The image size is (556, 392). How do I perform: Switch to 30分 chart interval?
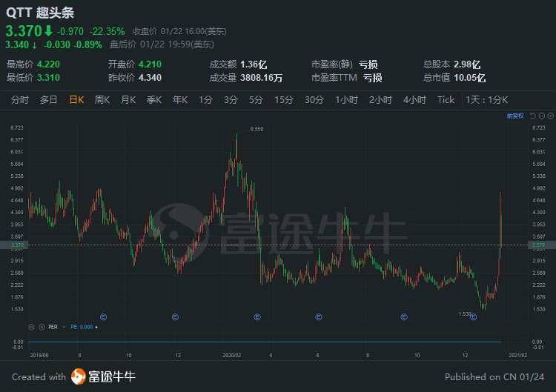coord(314,100)
